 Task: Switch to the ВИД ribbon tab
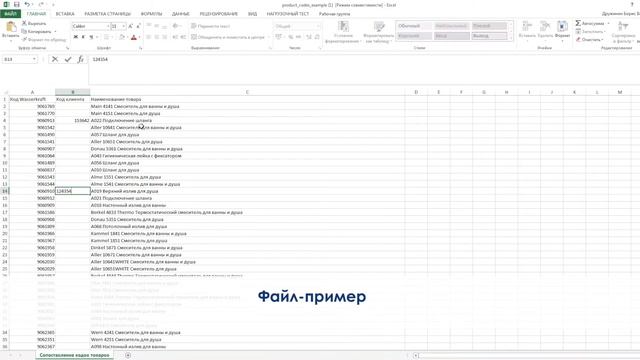[x=252, y=14]
